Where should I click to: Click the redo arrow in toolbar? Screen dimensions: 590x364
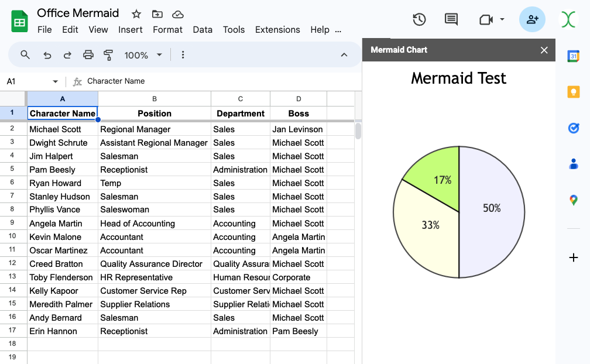(67, 55)
